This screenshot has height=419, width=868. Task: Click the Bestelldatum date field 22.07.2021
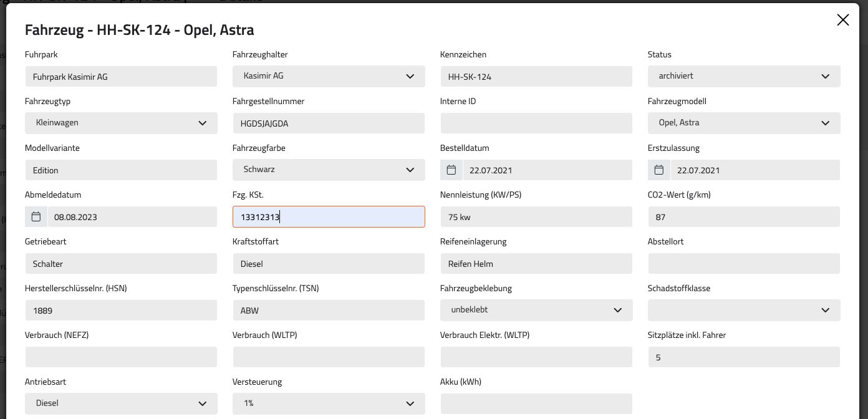tap(547, 170)
